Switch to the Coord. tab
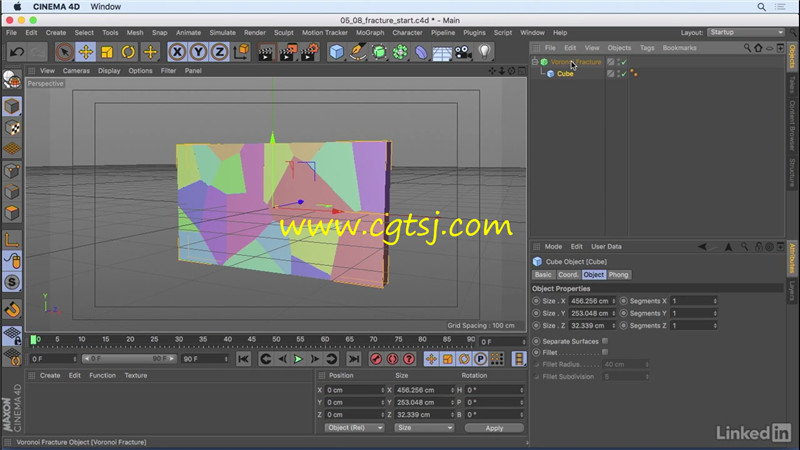This screenshot has height=450, width=800. coord(568,274)
